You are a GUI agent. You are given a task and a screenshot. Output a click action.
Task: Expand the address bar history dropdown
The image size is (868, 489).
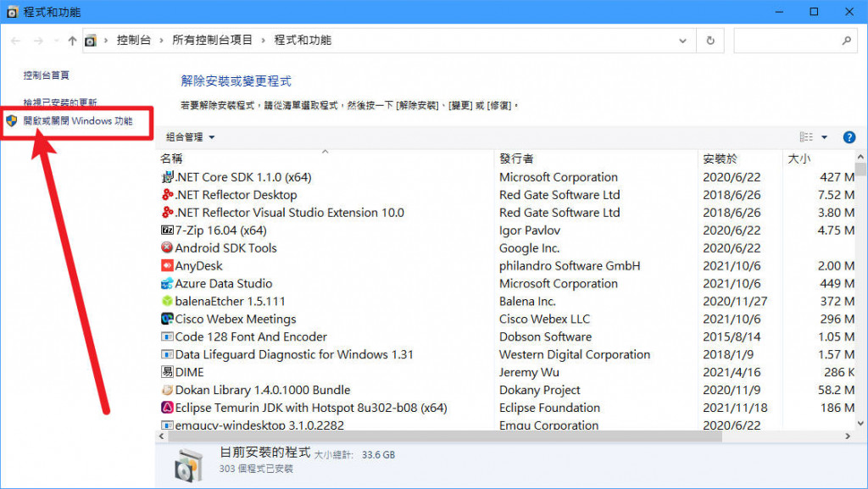point(682,41)
